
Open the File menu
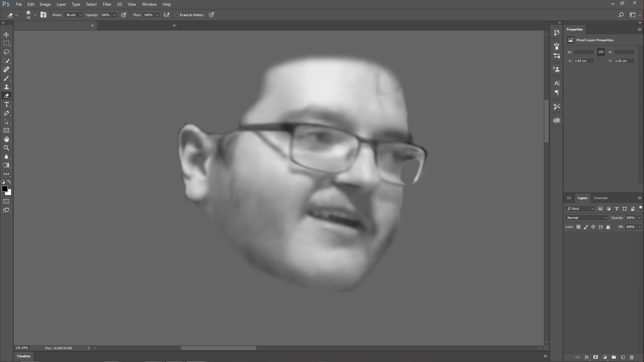coord(19,4)
